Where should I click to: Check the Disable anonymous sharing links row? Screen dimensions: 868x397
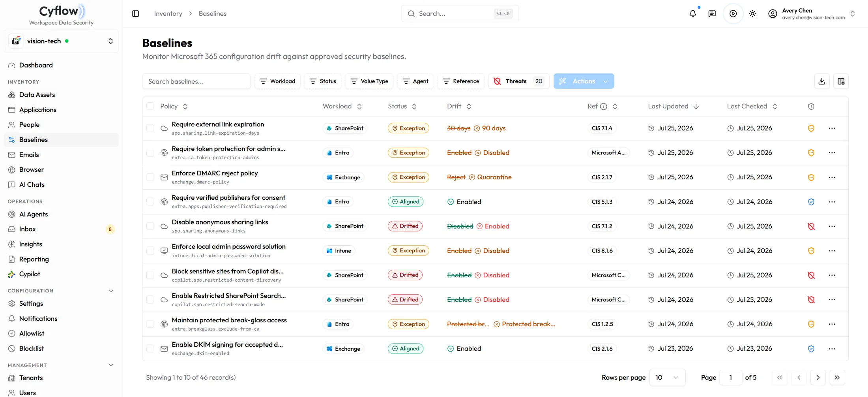pyautogui.click(x=150, y=226)
